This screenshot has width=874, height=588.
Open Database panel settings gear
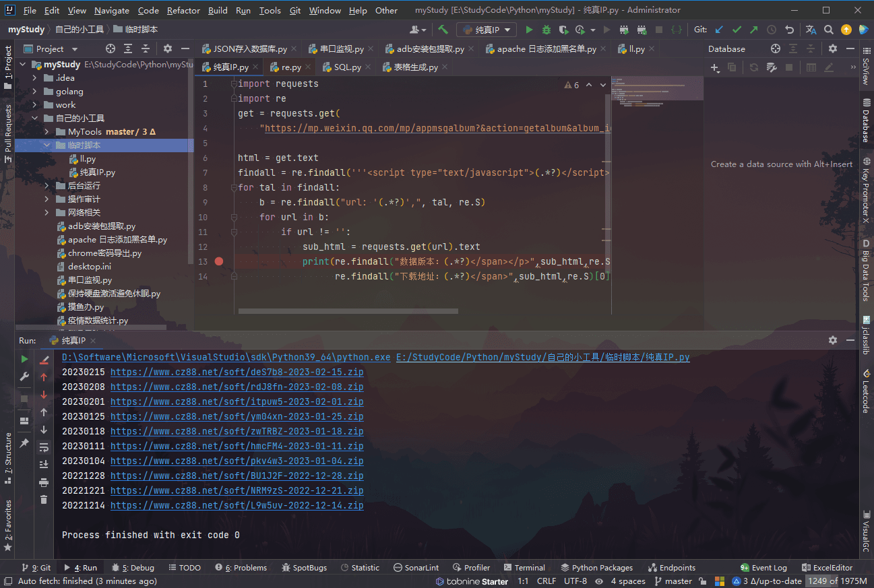tap(833, 48)
